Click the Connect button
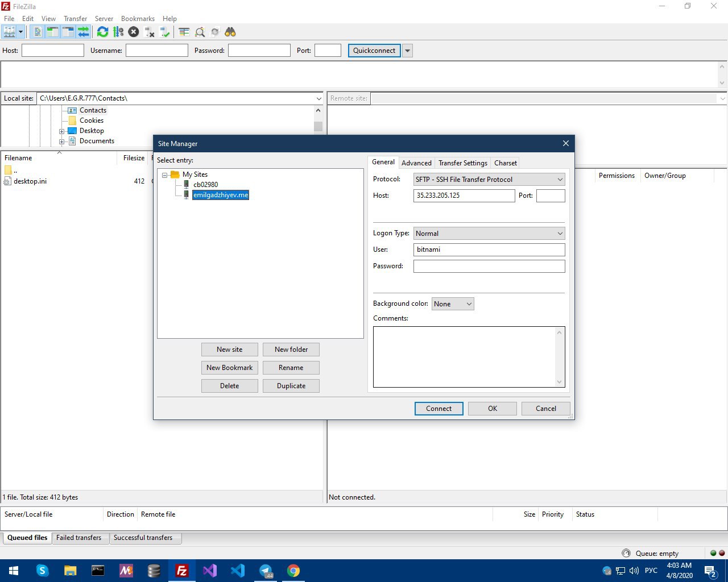728x582 pixels. [439, 409]
